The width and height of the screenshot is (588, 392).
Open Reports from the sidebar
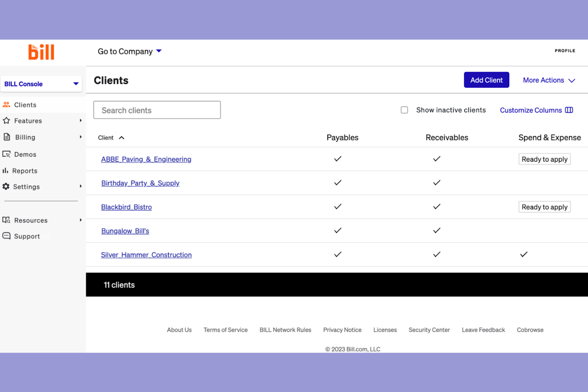tap(25, 171)
